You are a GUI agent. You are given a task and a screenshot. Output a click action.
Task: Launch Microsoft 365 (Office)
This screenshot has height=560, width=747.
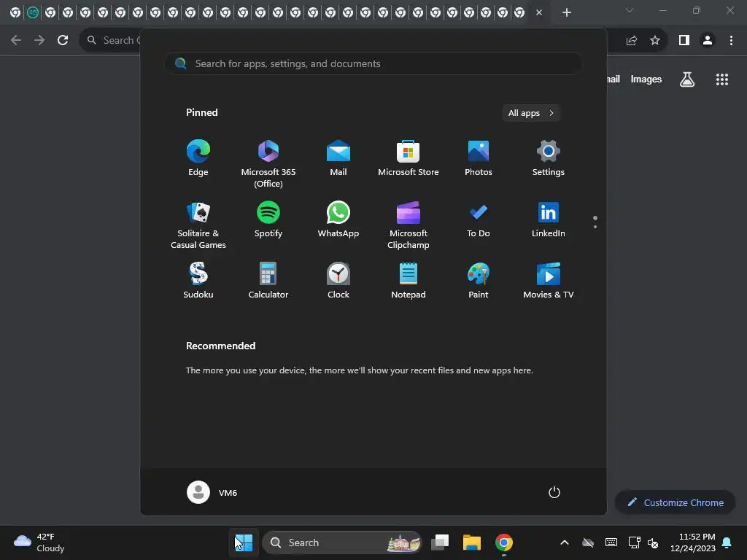268,163
